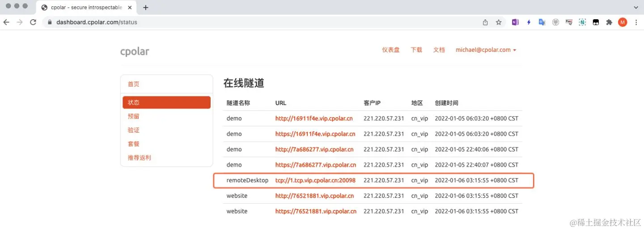Open the Google Translate extension
Screen dimensions: 644x230
point(542,22)
